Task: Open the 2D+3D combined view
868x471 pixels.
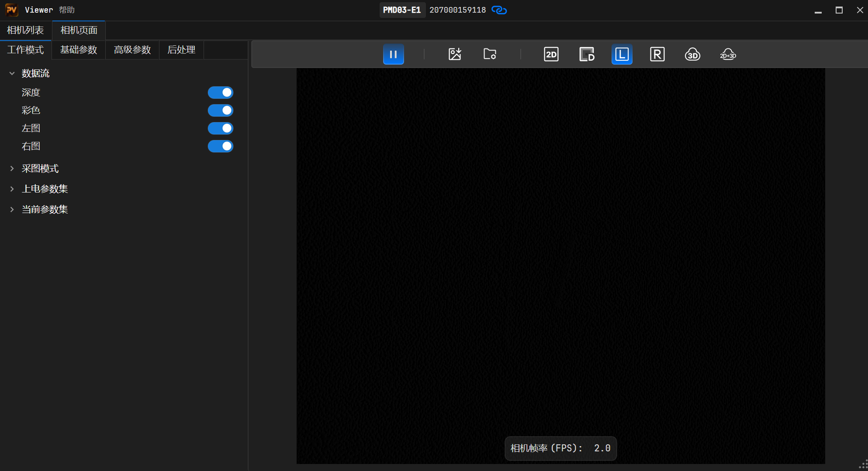Action: tap(728, 55)
